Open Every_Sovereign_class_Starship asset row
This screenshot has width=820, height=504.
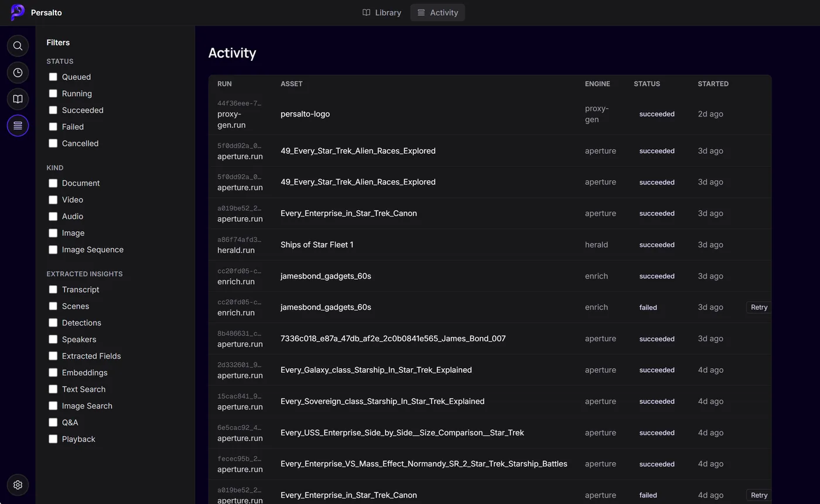[490, 401]
